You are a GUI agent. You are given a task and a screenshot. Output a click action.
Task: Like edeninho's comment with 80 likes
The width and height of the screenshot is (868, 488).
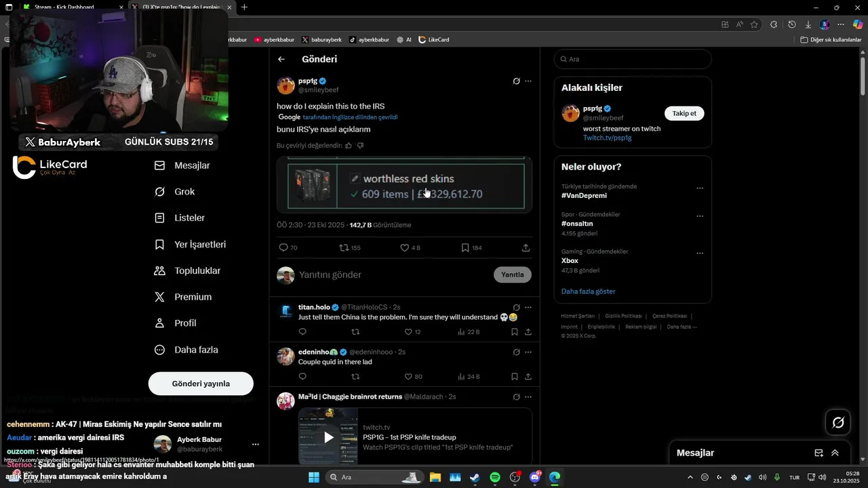tap(413, 377)
